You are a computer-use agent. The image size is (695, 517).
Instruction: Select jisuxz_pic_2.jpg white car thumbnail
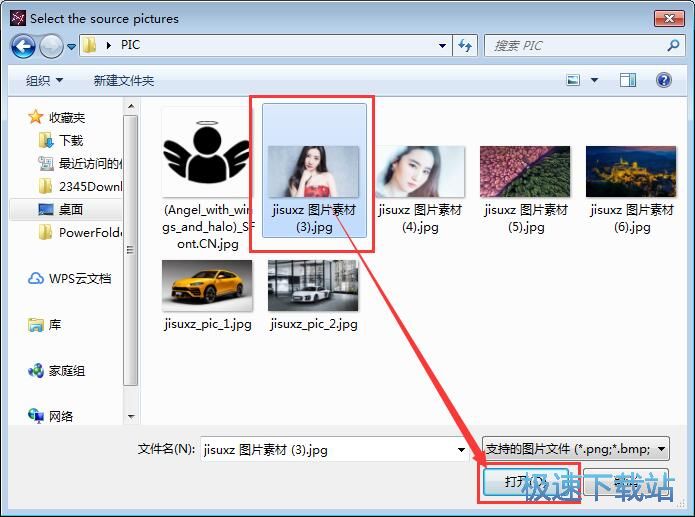click(313, 285)
